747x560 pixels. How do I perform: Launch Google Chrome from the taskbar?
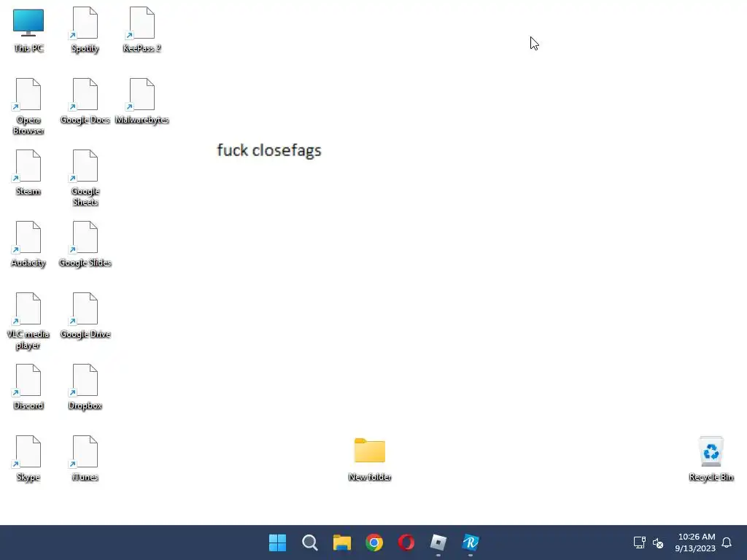tap(374, 542)
